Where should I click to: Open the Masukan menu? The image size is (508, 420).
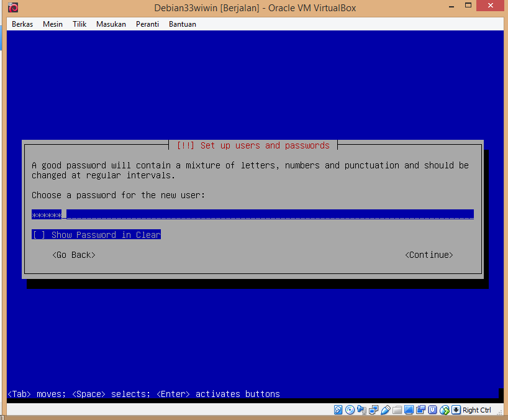pos(111,24)
